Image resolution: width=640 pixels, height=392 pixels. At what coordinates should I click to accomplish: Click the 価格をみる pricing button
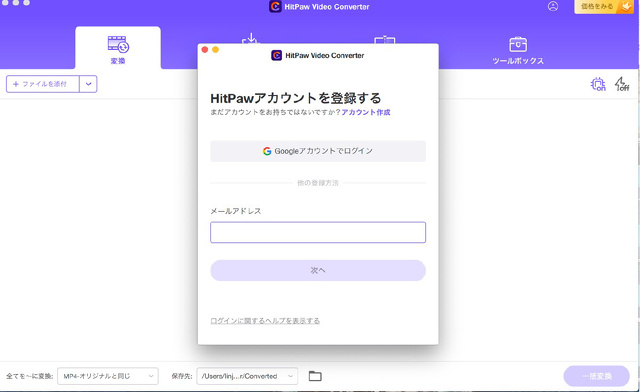[604, 7]
